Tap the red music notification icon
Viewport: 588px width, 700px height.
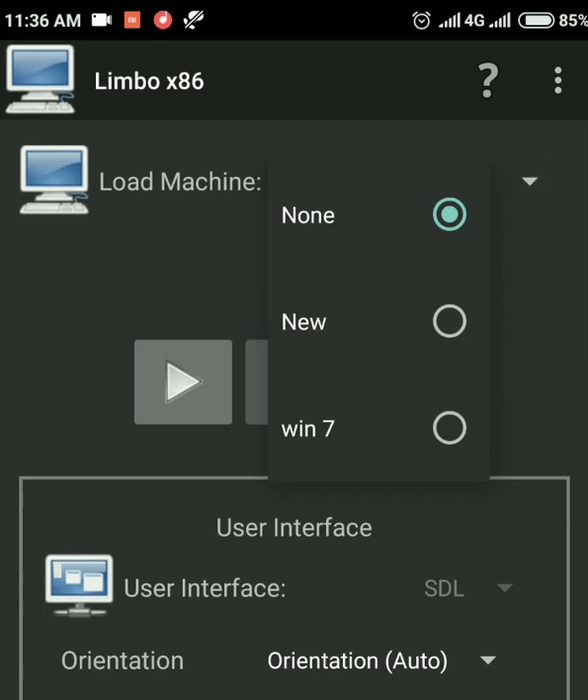coord(163,20)
